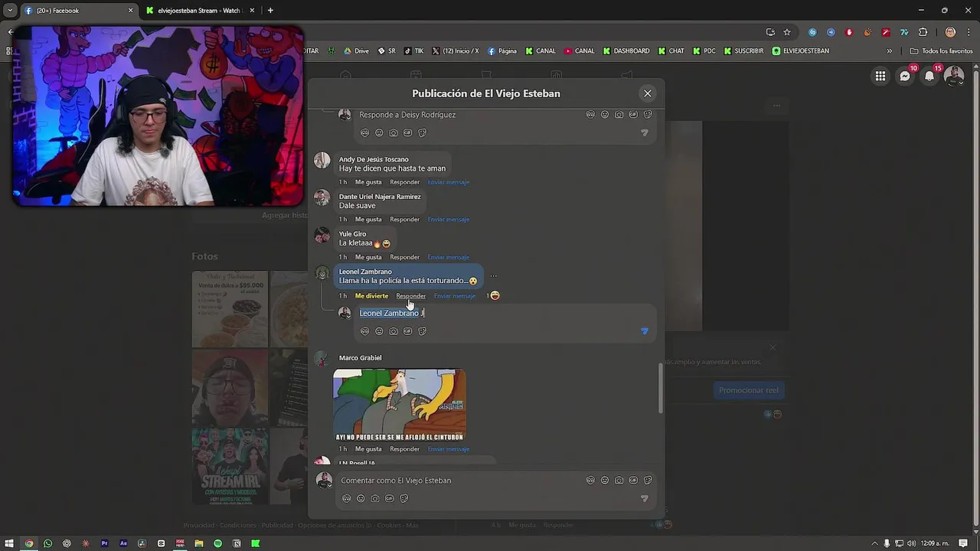
Task: Add a GIF in the Leonel Zambrano reply box
Action: point(407,331)
